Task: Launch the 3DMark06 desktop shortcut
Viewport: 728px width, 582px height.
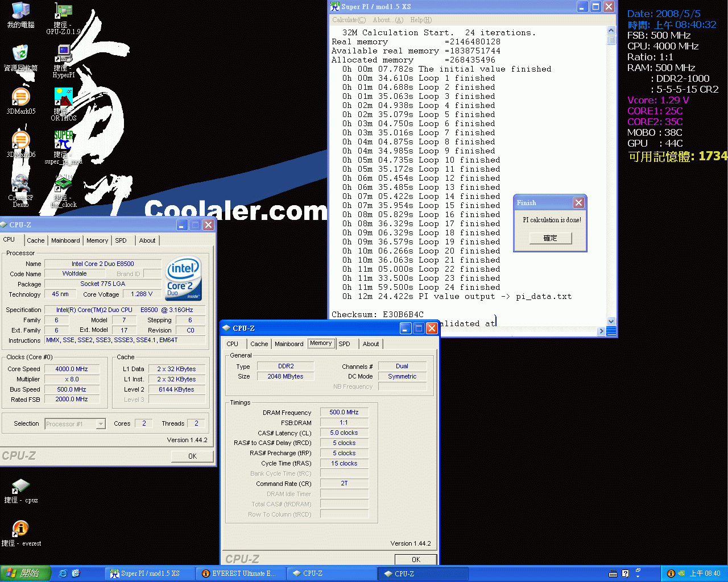Action: (20, 144)
